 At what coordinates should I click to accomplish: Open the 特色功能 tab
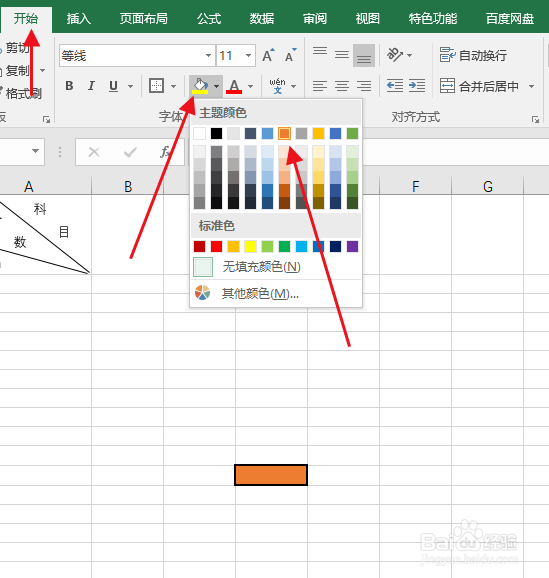point(432,18)
